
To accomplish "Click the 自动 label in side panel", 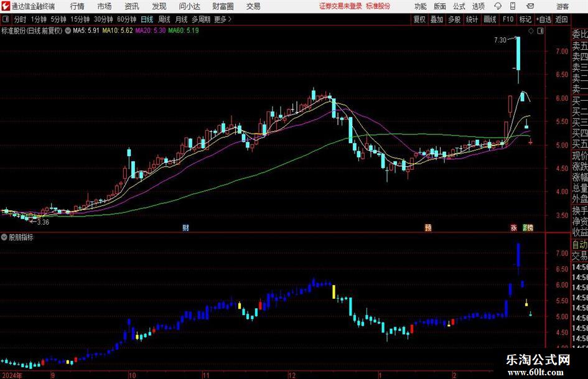I will tap(580, 245).
